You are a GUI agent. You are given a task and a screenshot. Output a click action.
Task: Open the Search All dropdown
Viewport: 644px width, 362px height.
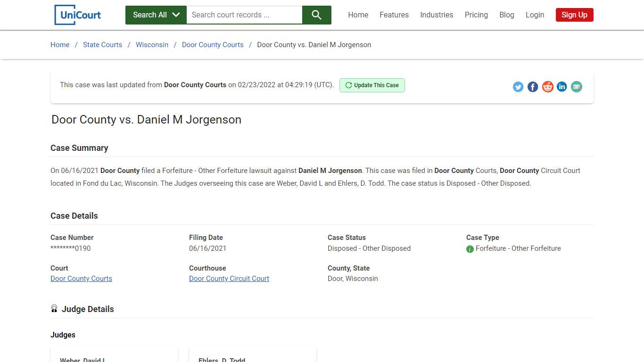(x=156, y=15)
